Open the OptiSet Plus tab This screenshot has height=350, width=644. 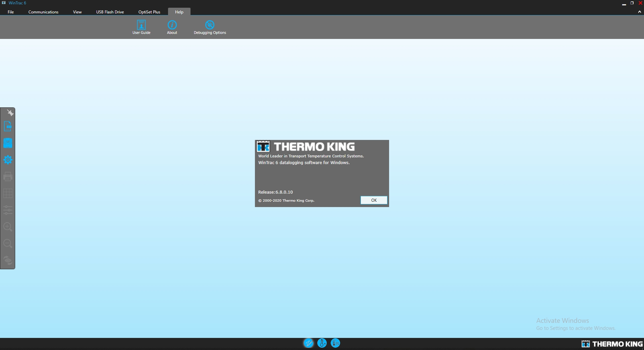coord(149,12)
